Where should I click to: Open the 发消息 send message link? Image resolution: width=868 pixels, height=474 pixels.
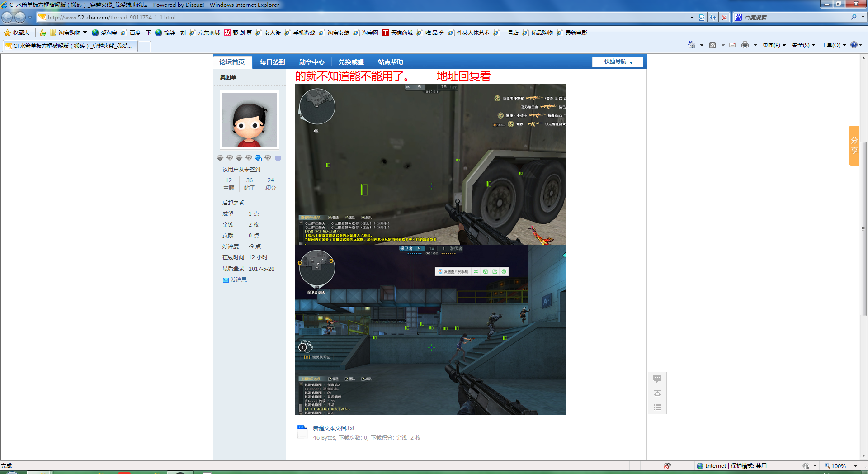point(239,280)
